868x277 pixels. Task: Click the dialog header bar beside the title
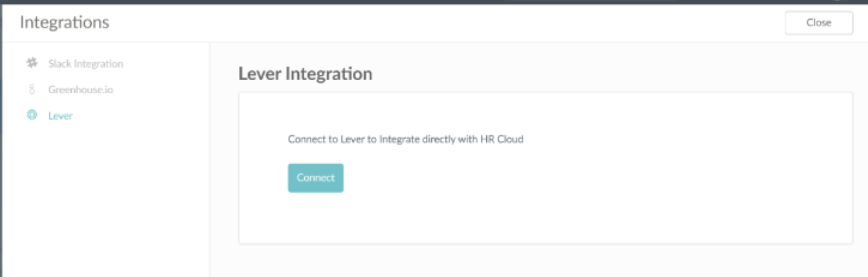(439, 23)
